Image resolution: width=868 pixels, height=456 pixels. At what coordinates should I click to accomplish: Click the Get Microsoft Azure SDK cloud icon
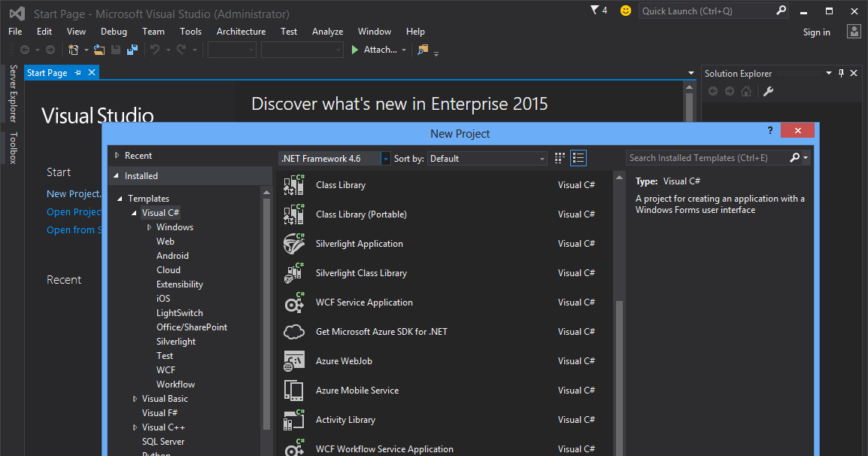coord(294,331)
